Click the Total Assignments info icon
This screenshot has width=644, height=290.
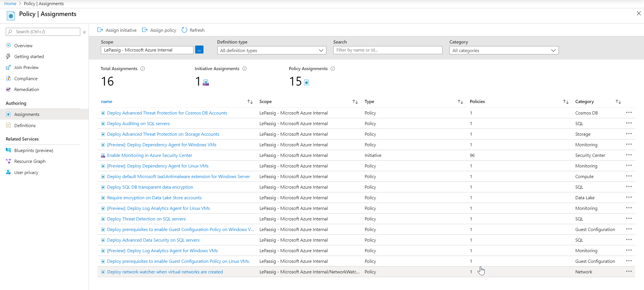(x=142, y=69)
